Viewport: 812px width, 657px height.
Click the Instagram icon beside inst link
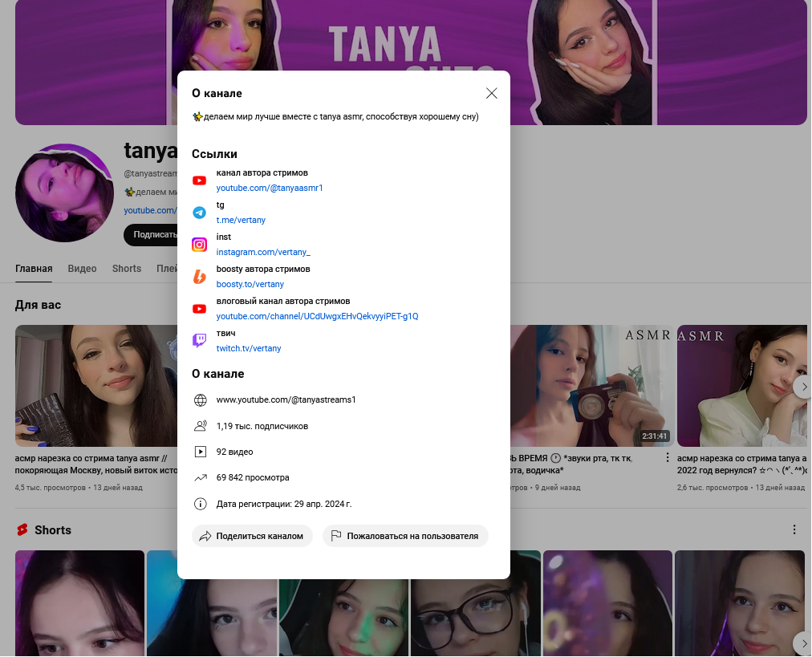(199, 245)
